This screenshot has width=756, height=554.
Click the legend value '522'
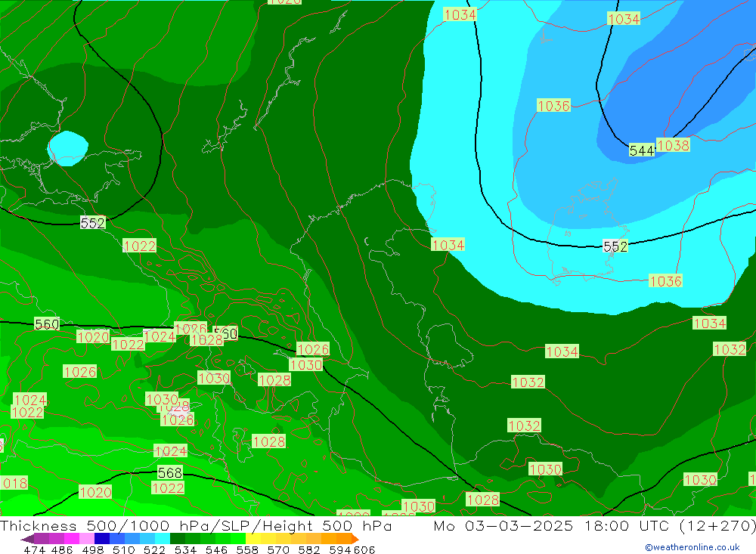[x=155, y=549]
